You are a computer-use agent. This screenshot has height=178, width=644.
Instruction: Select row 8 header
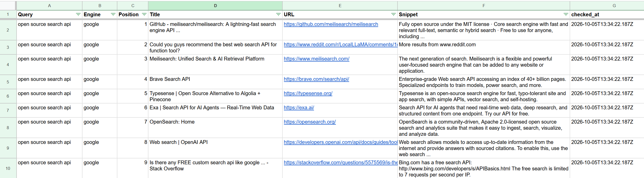8,128
